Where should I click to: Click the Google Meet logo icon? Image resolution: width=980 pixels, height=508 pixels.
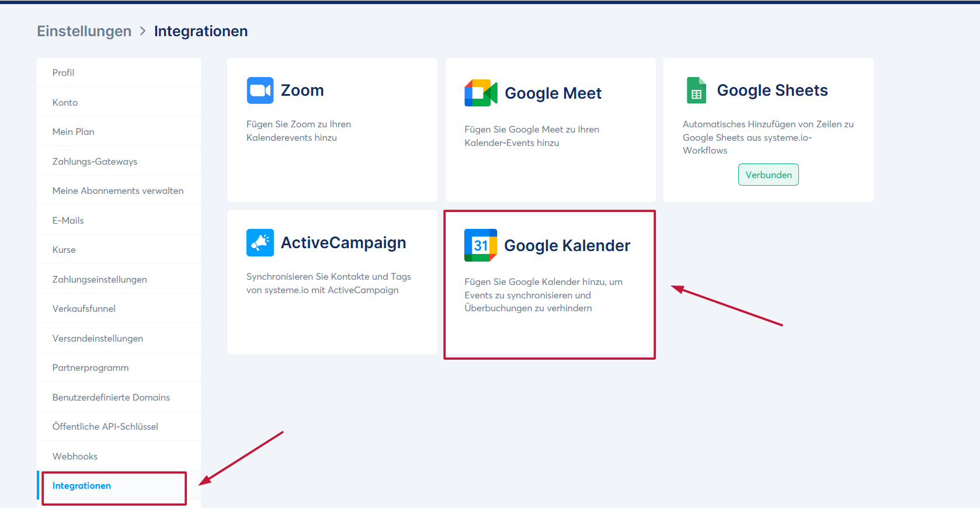[481, 93]
